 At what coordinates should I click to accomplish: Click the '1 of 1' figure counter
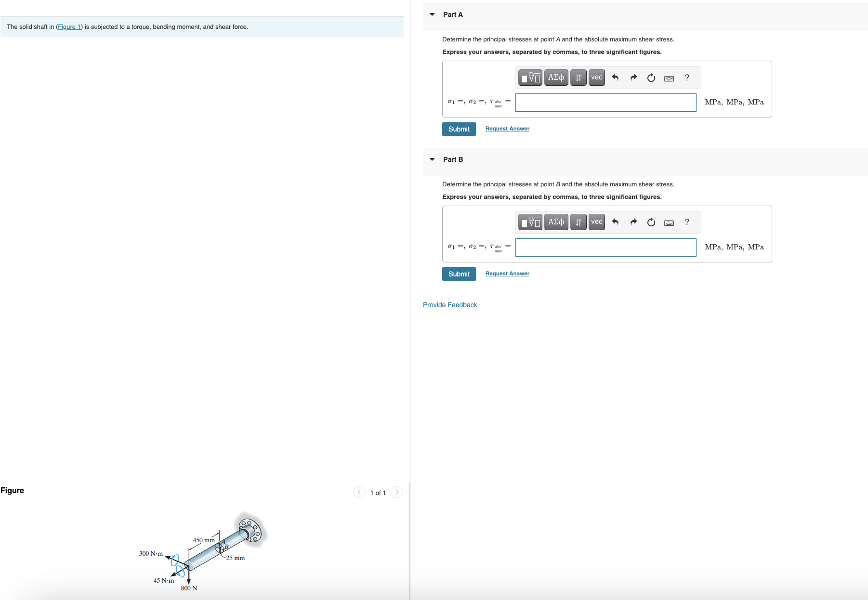pyautogui.click(x=378, y=493)
